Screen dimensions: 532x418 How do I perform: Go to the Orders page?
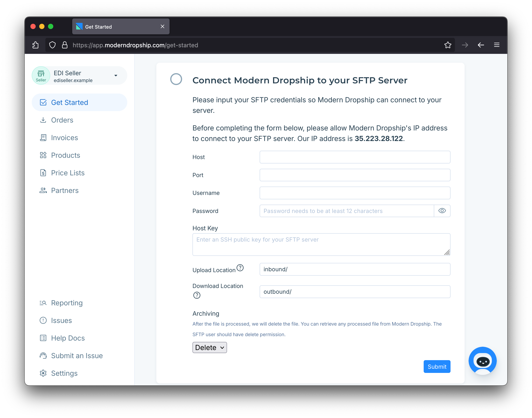62,120
